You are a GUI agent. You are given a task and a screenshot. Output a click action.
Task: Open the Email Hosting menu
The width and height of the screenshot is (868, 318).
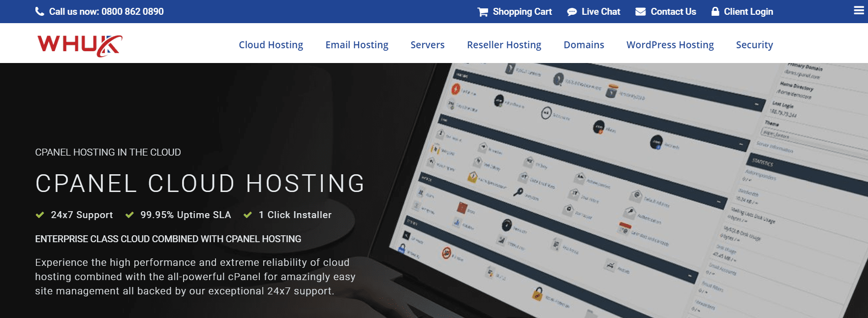357,45
